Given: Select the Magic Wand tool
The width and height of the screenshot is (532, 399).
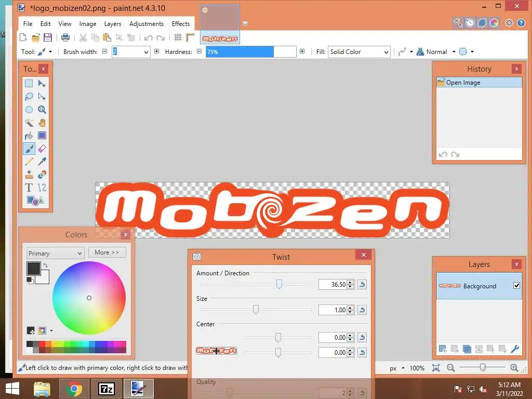Looking at the screenshot, I should pyautogui.click(x=29, y=123).
